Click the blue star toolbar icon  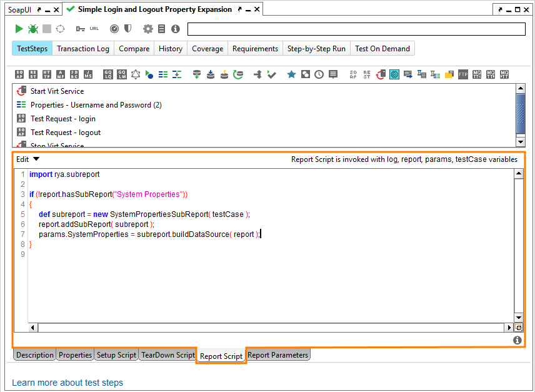(x=291, y=74)
